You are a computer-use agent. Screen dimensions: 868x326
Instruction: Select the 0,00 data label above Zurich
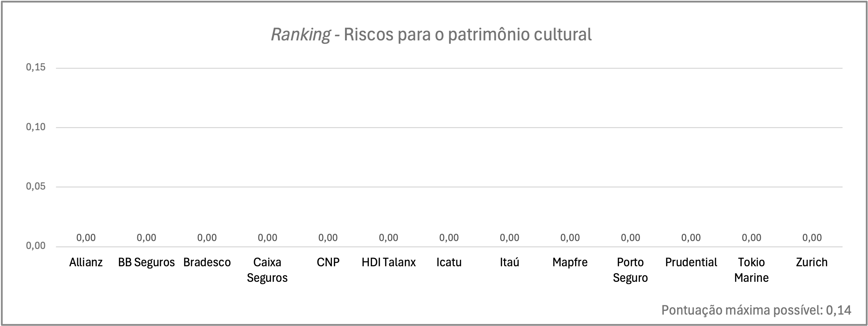(812, 238)
